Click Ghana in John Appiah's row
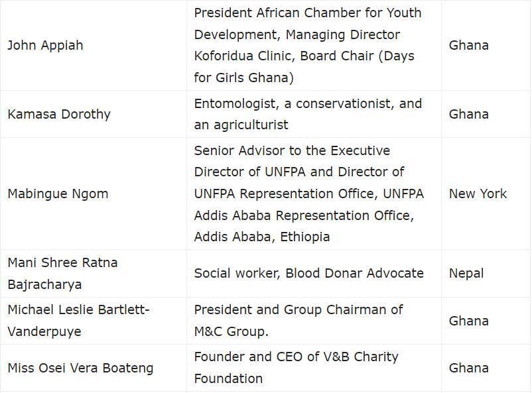The image size is (532, 393). click(469, 45)
